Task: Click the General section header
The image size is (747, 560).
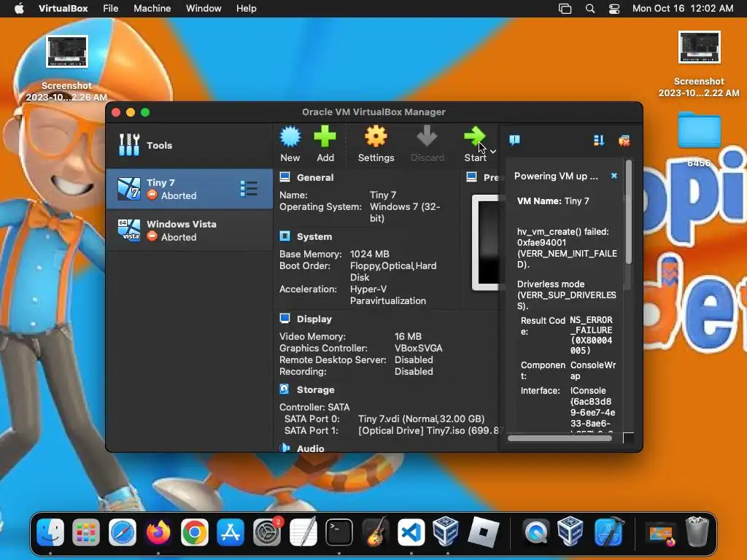Action: [x=315, y=178]
